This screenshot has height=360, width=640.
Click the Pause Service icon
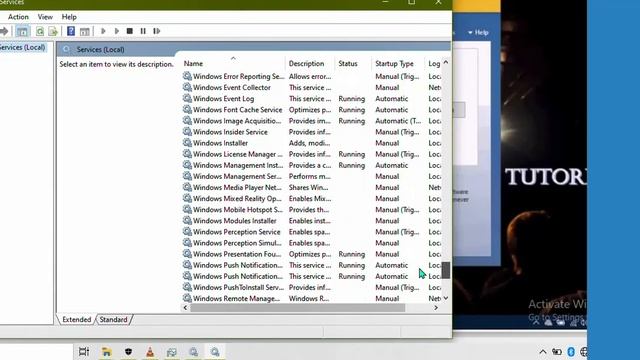coord(143,31)
